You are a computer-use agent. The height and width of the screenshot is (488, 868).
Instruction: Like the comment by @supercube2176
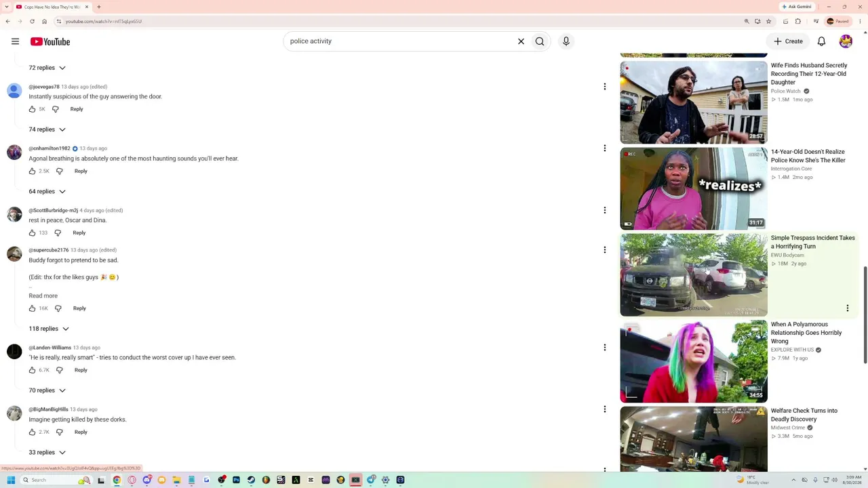coord(32,308)
